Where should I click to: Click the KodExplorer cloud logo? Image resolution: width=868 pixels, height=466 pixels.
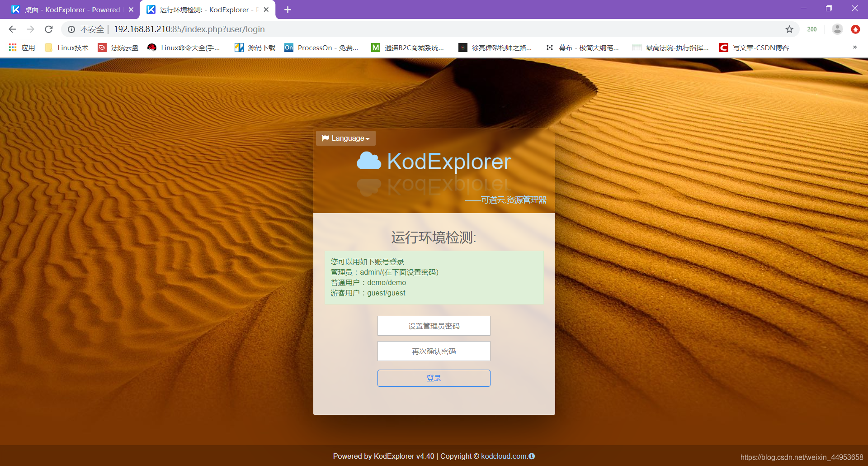(x=370, y=161)
